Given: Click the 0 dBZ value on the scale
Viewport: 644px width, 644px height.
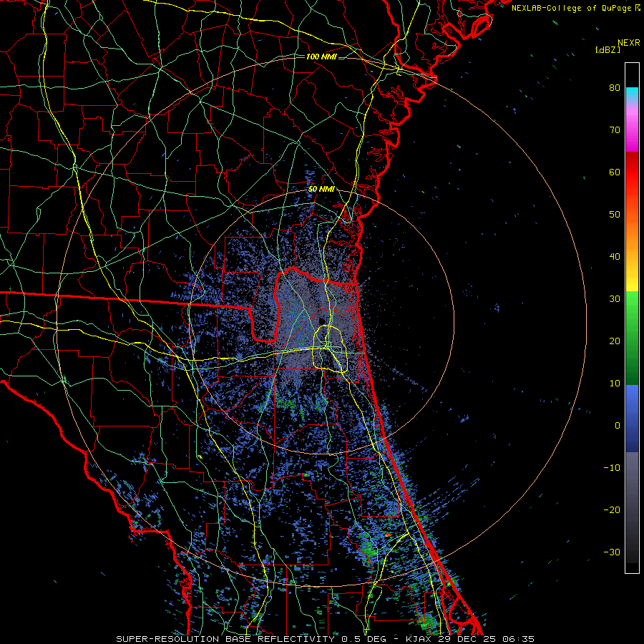Looking at the screenshot, I should tap(618, 426).
